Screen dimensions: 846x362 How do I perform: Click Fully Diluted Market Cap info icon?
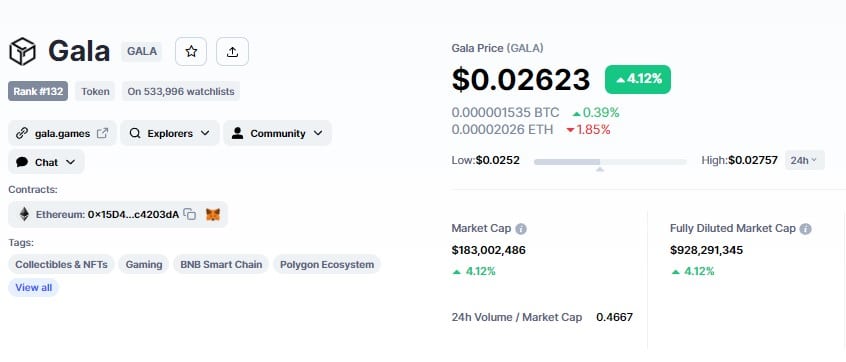806,229
